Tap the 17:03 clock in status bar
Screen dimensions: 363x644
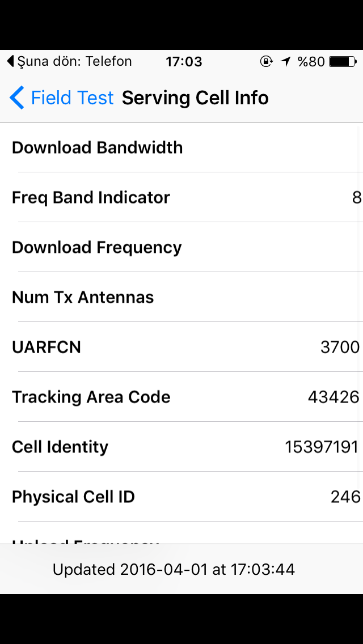pyautogui.click(x=184, y=62)
